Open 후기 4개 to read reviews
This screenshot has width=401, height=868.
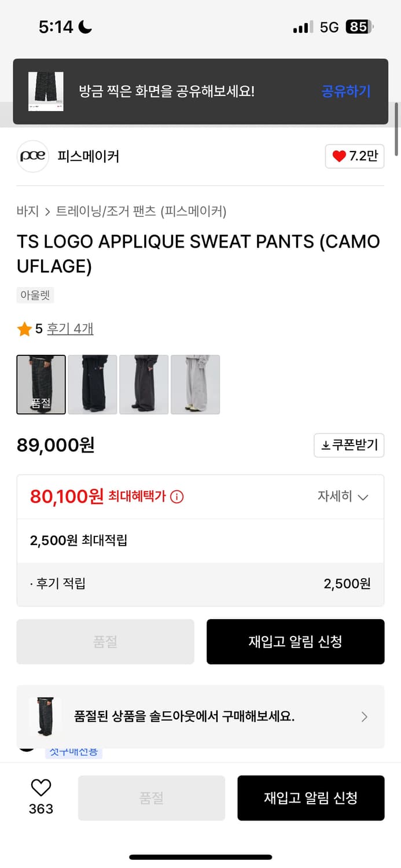coord(73,328)
